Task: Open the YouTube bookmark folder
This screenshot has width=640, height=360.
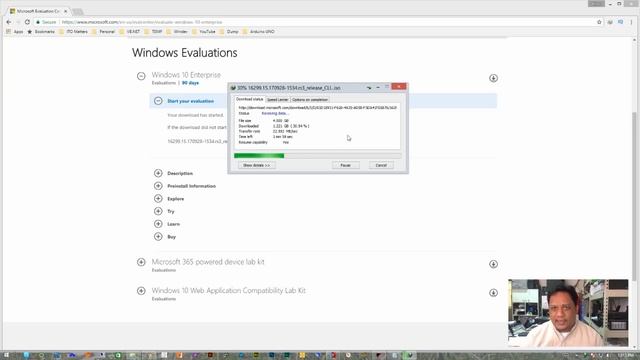Action: [x=204, y=31]
